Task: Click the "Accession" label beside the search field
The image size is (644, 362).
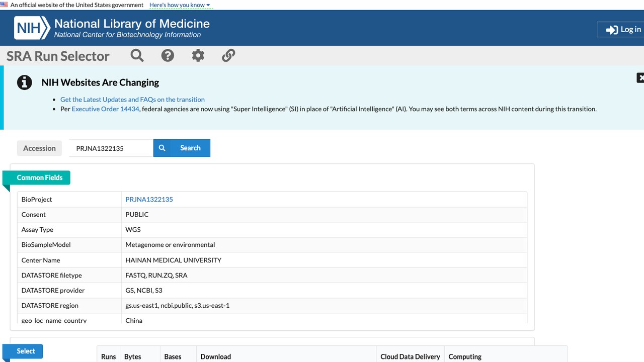Action: point(39,148)
